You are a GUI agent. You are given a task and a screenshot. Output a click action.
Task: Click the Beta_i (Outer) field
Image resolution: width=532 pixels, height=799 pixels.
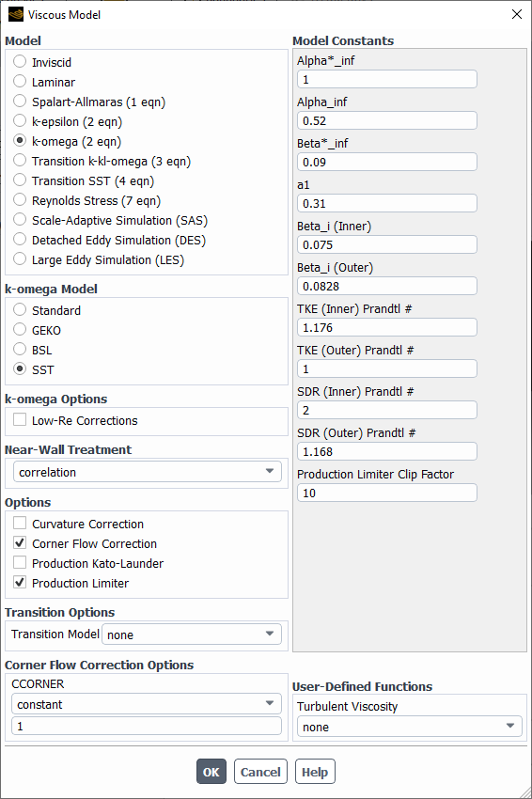point(387,286)
